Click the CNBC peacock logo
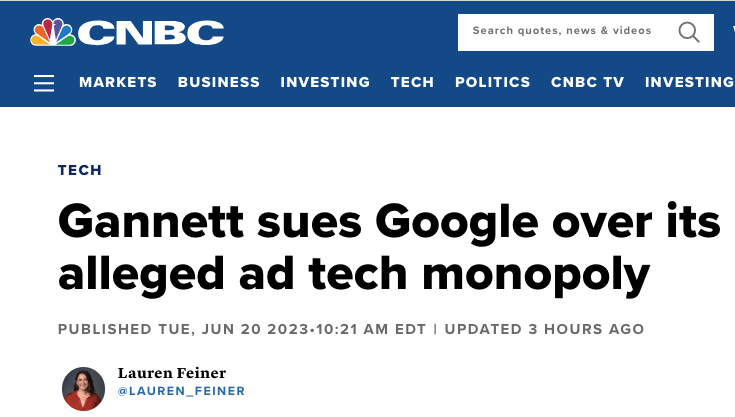The image size is (735, 417). [x=52, y=32]
